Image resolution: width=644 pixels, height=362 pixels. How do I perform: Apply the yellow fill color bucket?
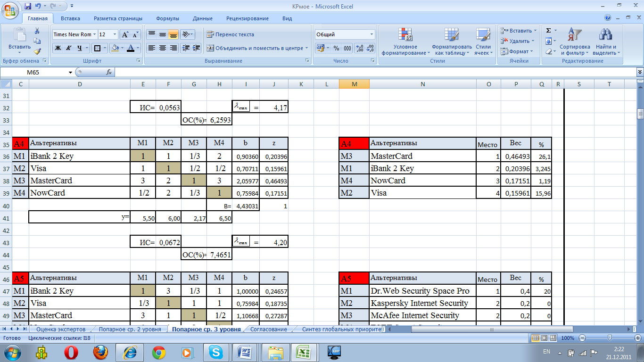(115, 48)
